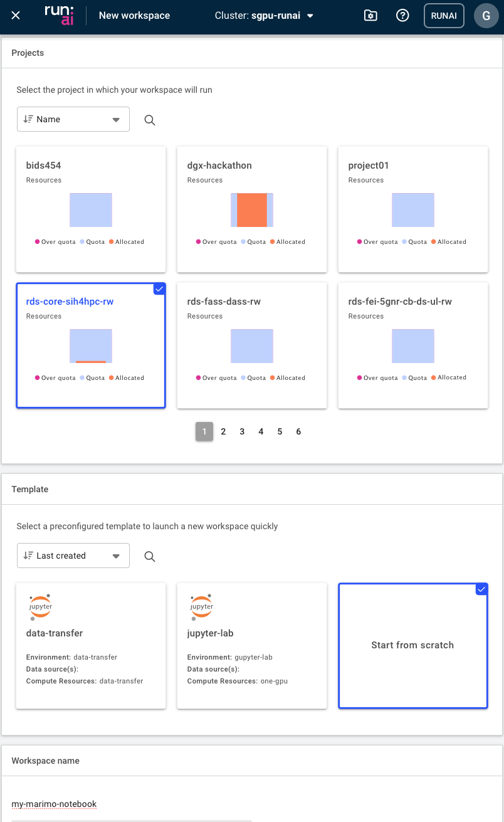Screen dimensions: 504x822
Task: Open the help question mark icon
Action: [403, 16]
